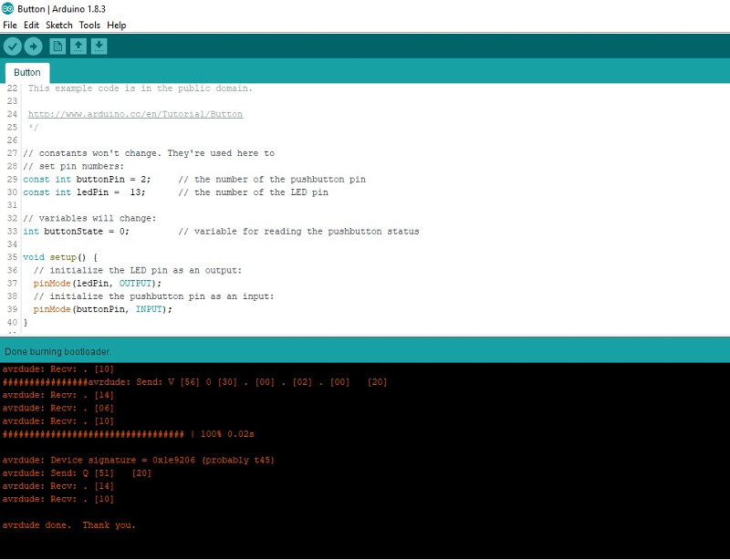Open the Tools menu
730x560 pixels.
click(x=89, y=26)
